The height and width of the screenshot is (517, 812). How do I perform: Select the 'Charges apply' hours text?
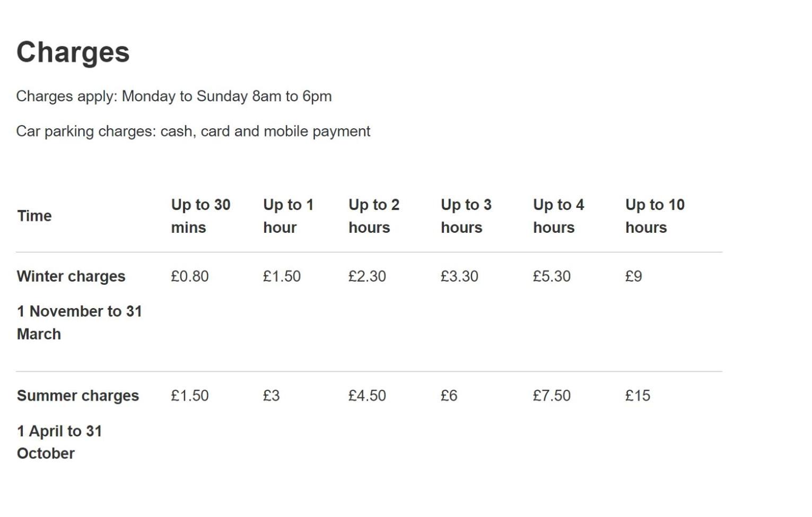174,97
